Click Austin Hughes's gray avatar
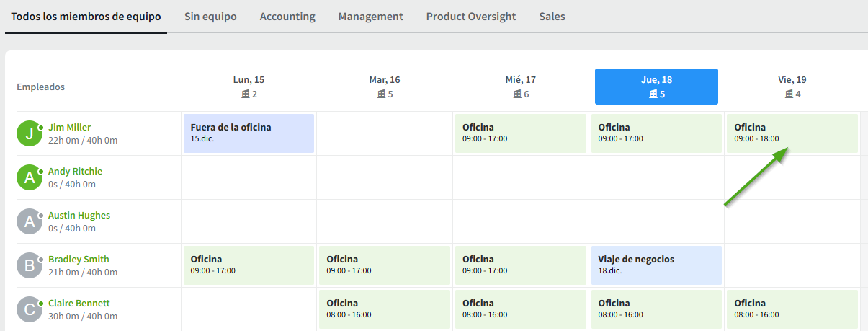Viewport: 868px width, 331px height. (30, 222)
